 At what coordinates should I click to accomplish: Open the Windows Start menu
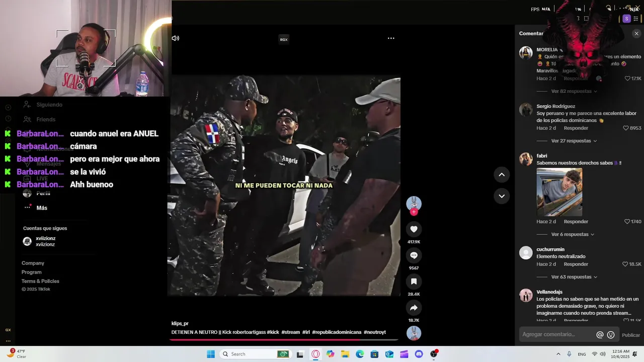(211, 354)
